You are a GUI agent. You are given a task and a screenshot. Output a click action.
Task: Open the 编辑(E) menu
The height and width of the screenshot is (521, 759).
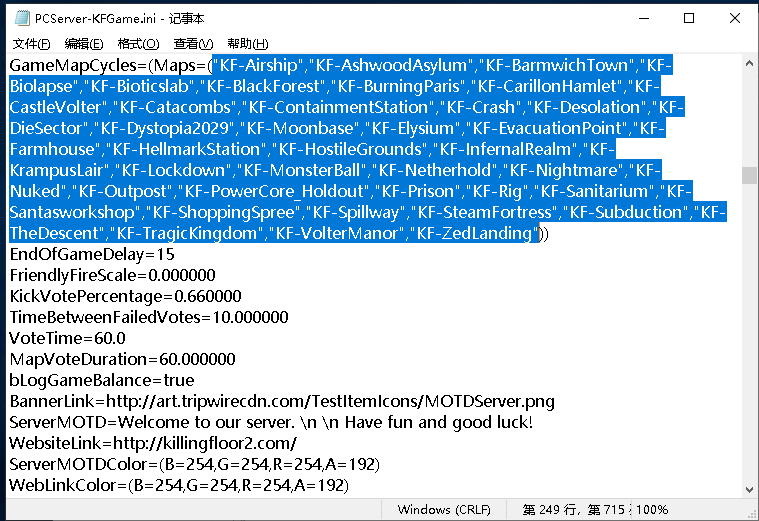point(84,44)
